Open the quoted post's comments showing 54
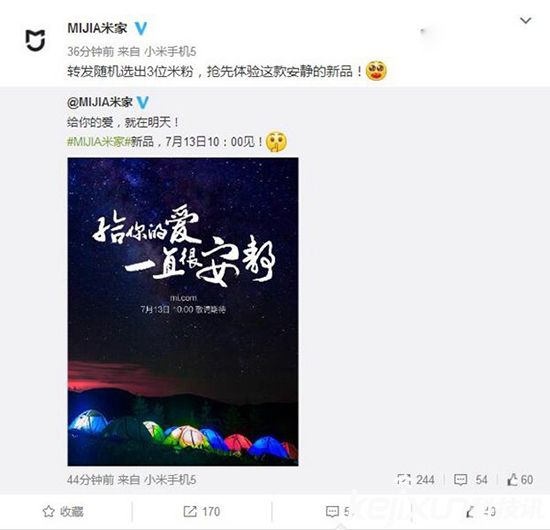 [470, 479]
